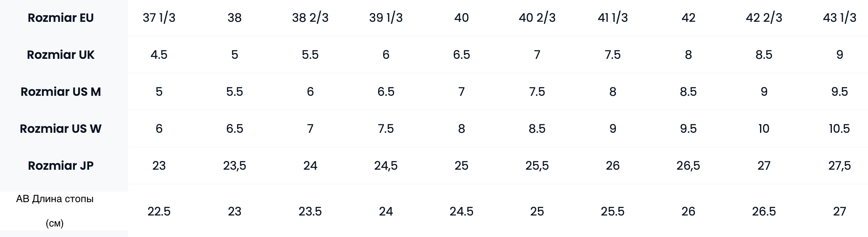Image resolution: width=868 pixels, height=237 pixels.
Task: Click the Rozmiar EU row header
Action: (x=60, y=18)
